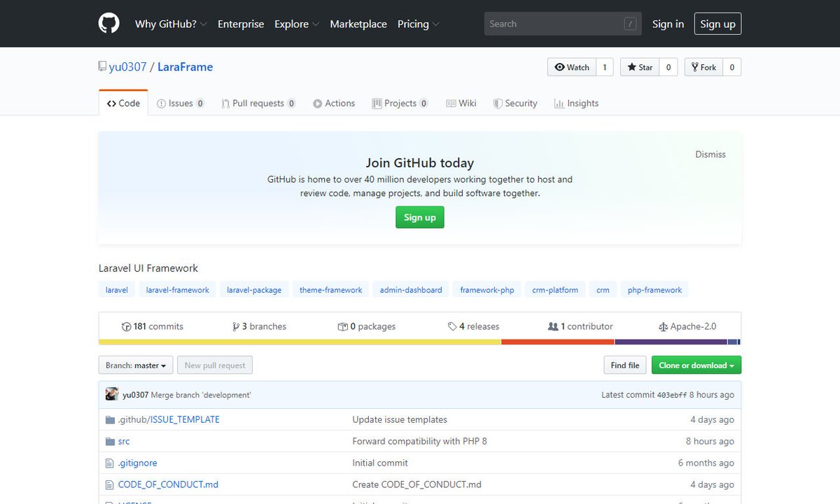Expand the Explore dropdown menu
Viewport: 840px width, 504px height.
pos(297,24)
